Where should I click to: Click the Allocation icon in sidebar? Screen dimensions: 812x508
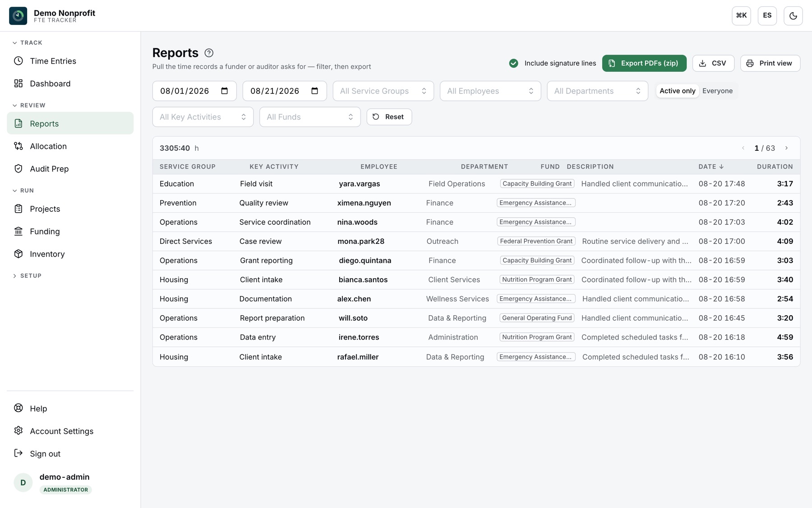tap(18, 146)
